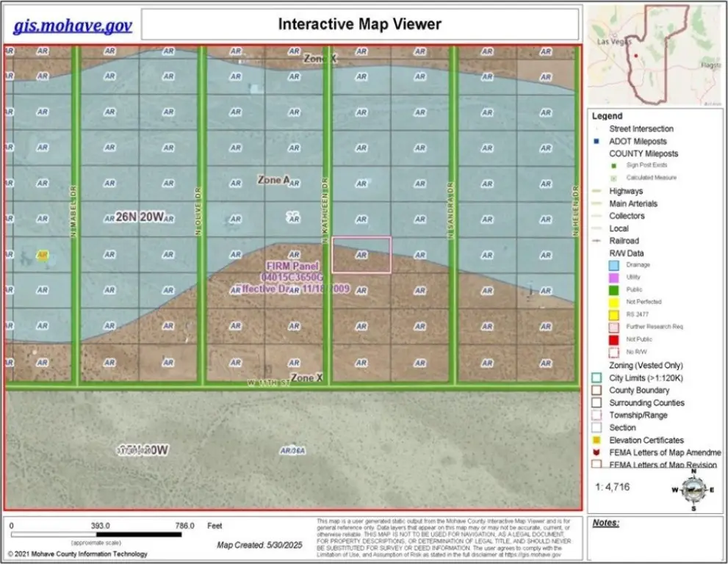Click the Notes field heading
Viewport: 728px width, 564px height.
pos(605,523)
